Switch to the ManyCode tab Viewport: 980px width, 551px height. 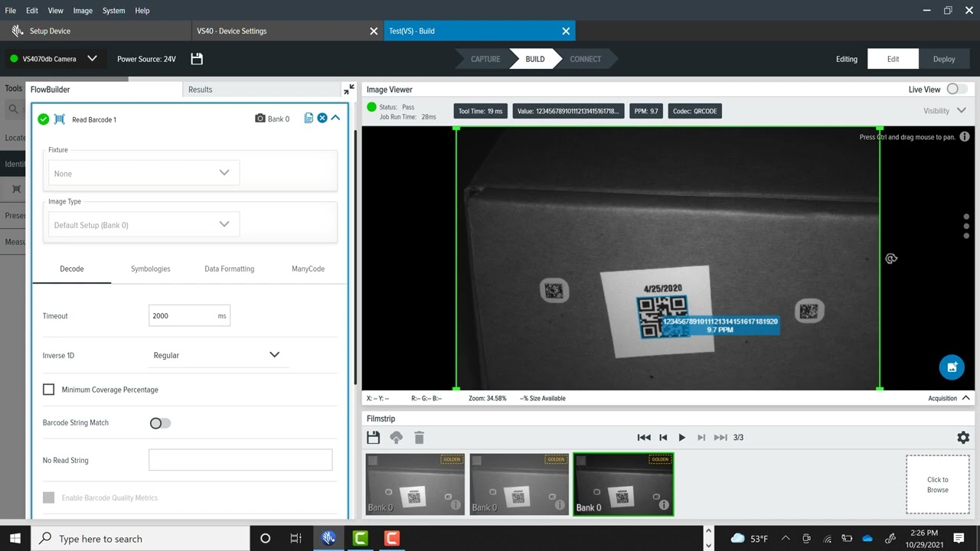tap(308, 269)
